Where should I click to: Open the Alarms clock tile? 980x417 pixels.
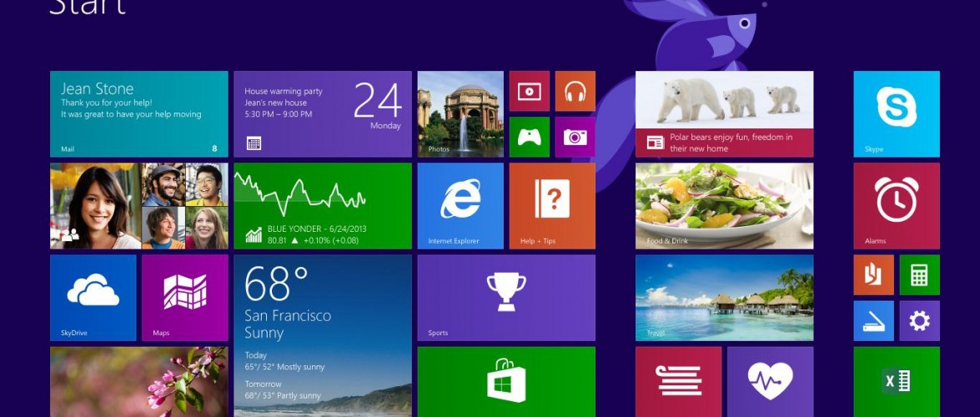click(896, 205)
